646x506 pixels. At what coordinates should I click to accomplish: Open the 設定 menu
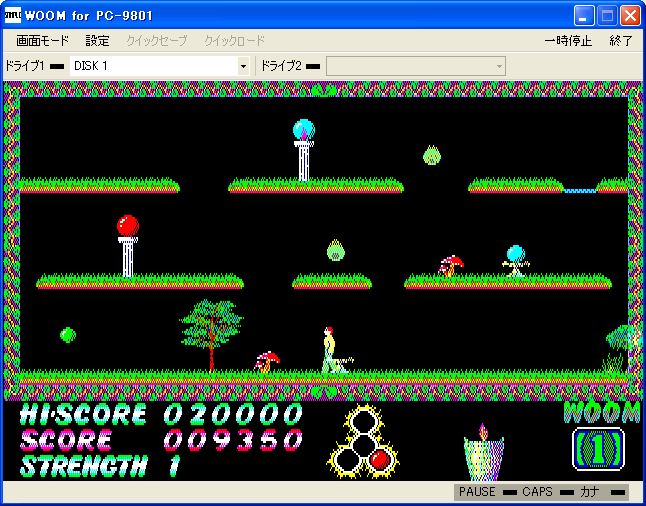click(97, 41)
